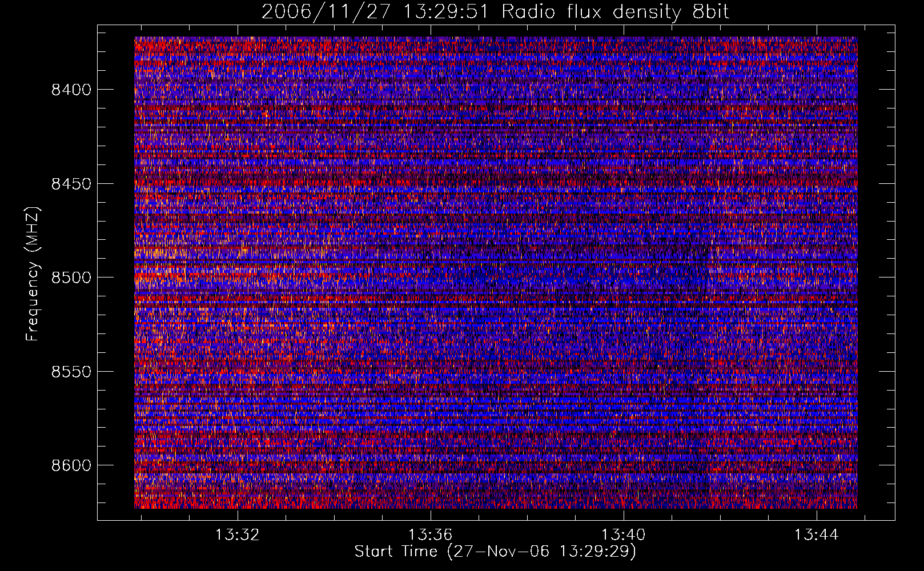Click the 13:32 time tick label
Image resolution: width=924 pixels, height=571 pixels.
[x=237, y=534]
